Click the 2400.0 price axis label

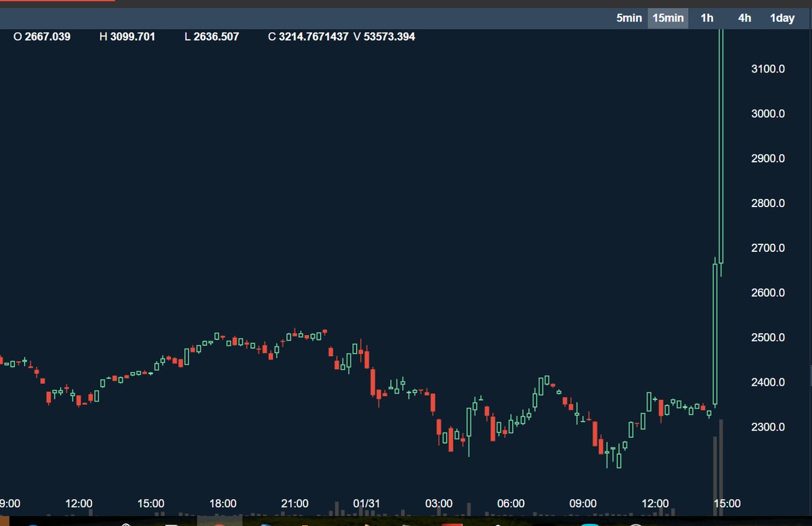click(x=768, y=382)
